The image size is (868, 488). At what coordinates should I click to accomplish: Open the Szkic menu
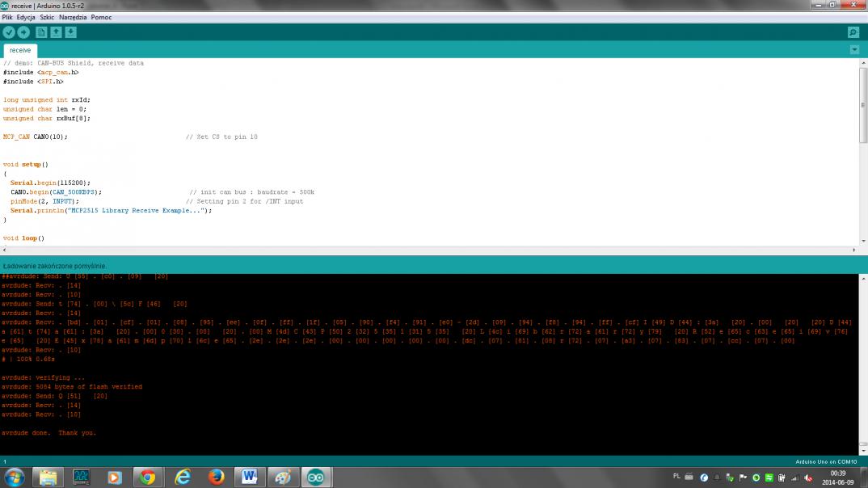(x=48, y=17)
